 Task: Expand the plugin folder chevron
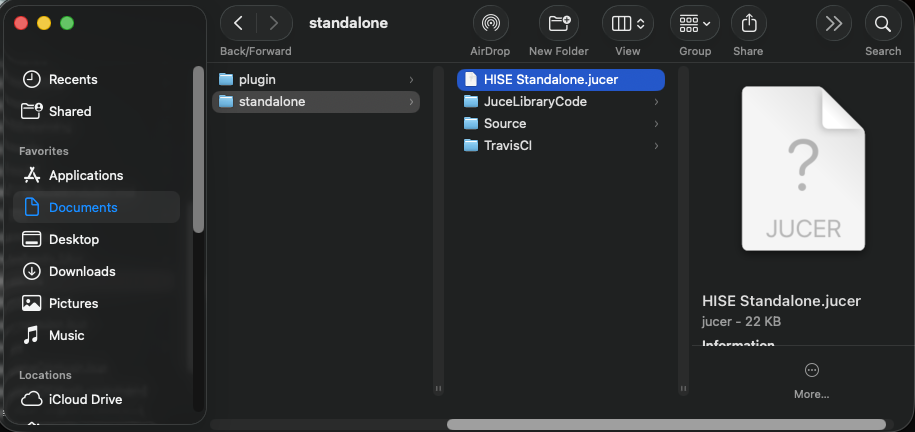(x=411, y=80)
